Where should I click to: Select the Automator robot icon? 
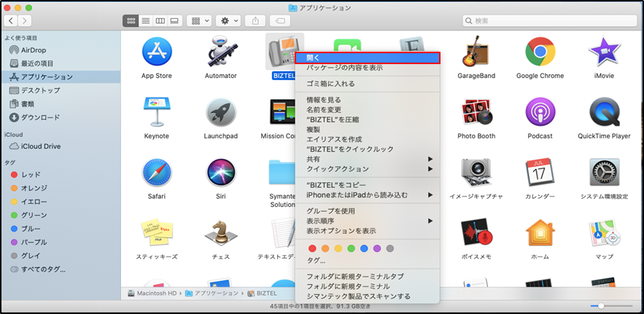tap(221, 51)
